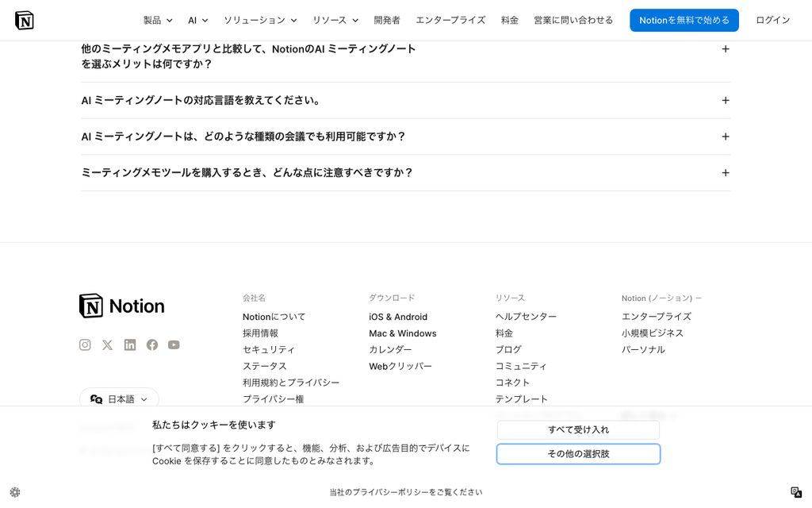Expand FAQ about 他のミーティングメモアプリと比較
Image resolution: width=812 pixels, height=508 pixels.
[x=405, y=56]
